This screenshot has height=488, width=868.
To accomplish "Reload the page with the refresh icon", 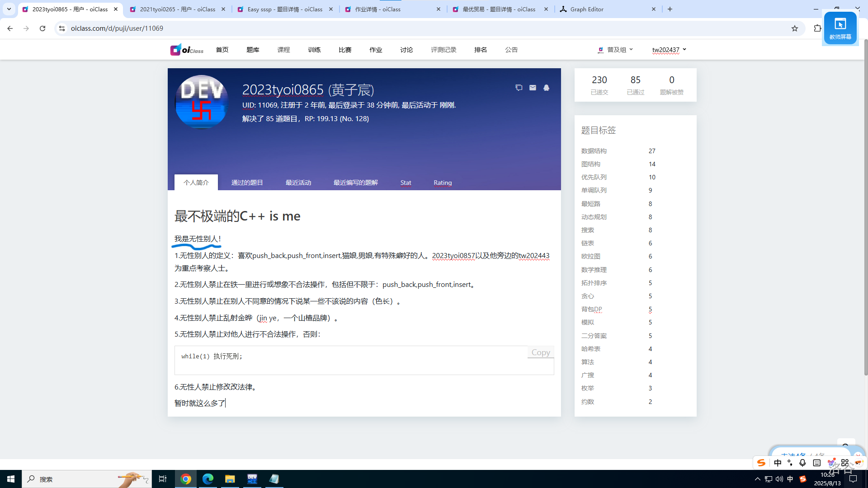I will pyautogui.click(x=42, y=28).
